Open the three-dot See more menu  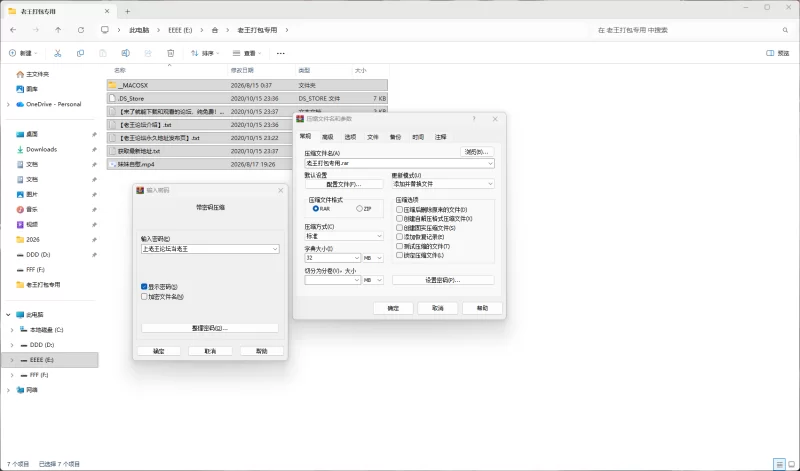point(281,53)
